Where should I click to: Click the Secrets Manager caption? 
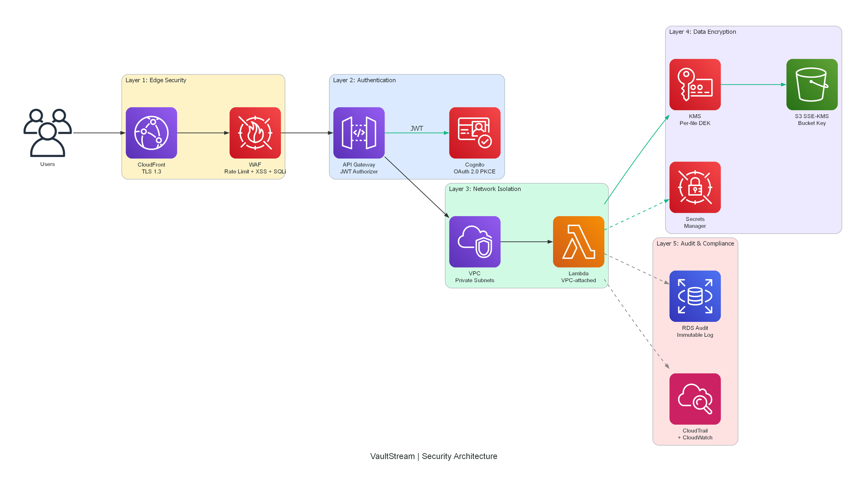point(695,222)
